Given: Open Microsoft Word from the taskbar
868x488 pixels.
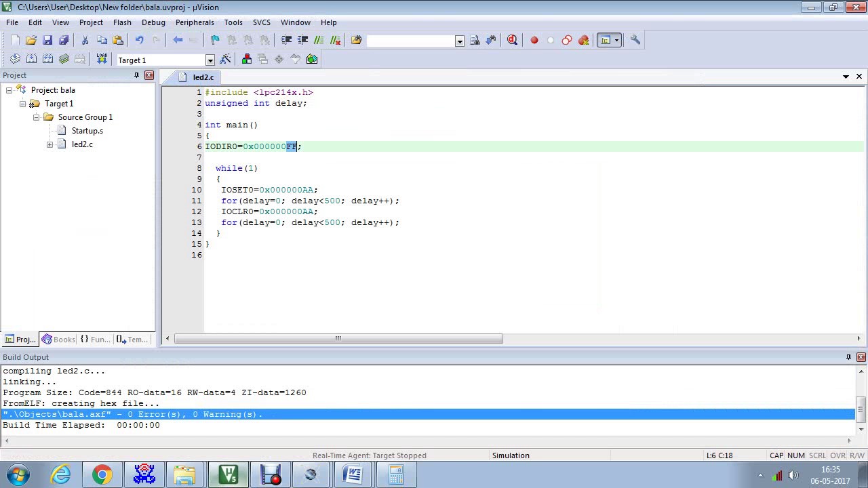Looking at the screenshot, I should pyautogui.click(x=353, y=474).
